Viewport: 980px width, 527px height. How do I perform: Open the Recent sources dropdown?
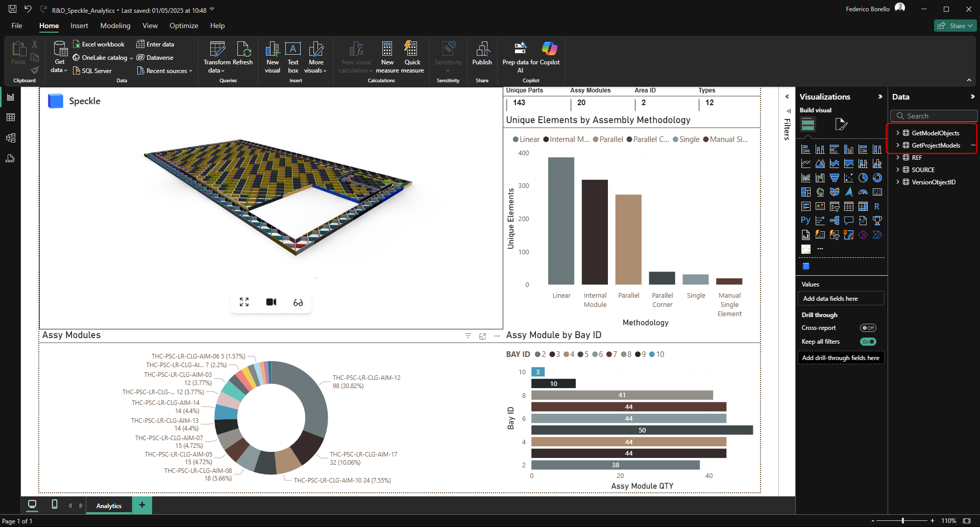coord(164,71)
